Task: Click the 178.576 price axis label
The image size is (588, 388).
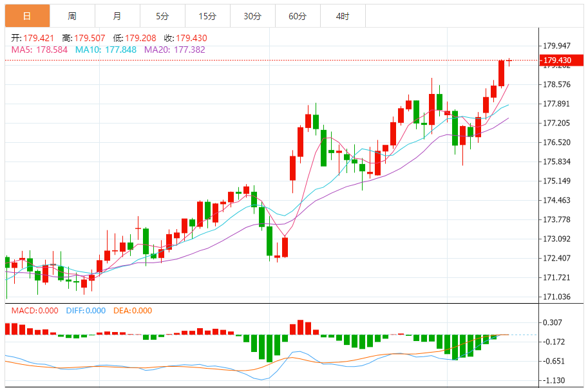Action: pos(557,85)
